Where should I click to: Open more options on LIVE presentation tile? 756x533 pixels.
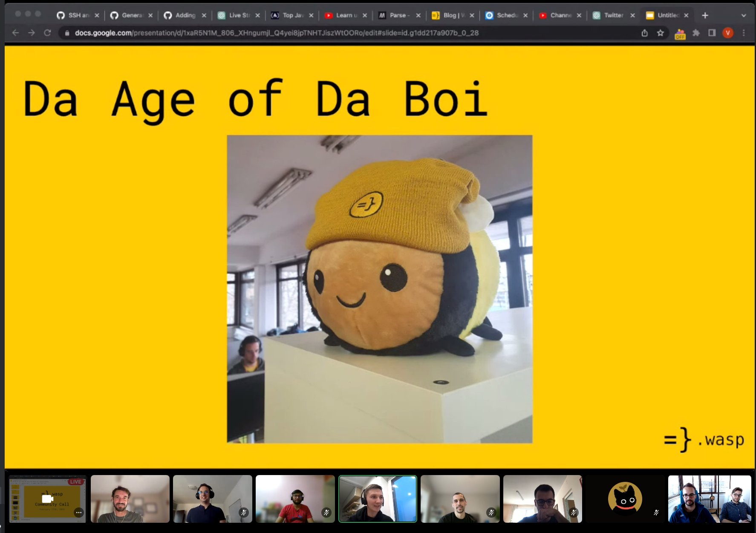click(79, 513)
